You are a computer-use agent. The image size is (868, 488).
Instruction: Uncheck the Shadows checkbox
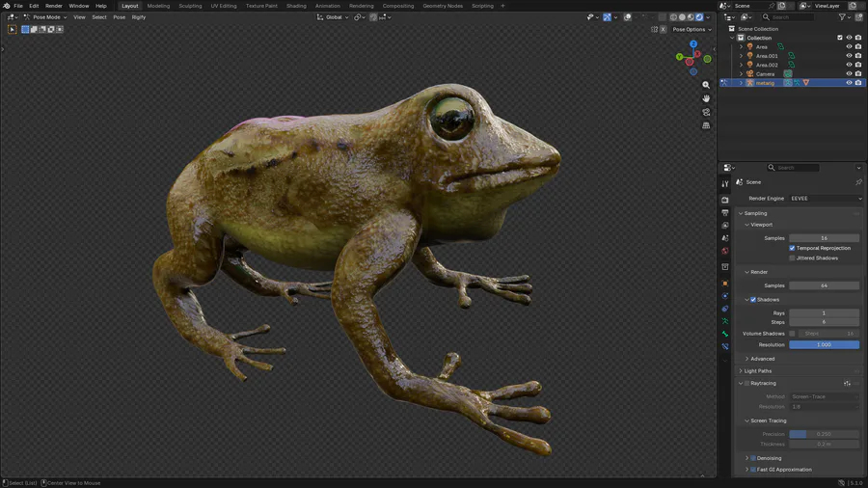tap(753, 299)
